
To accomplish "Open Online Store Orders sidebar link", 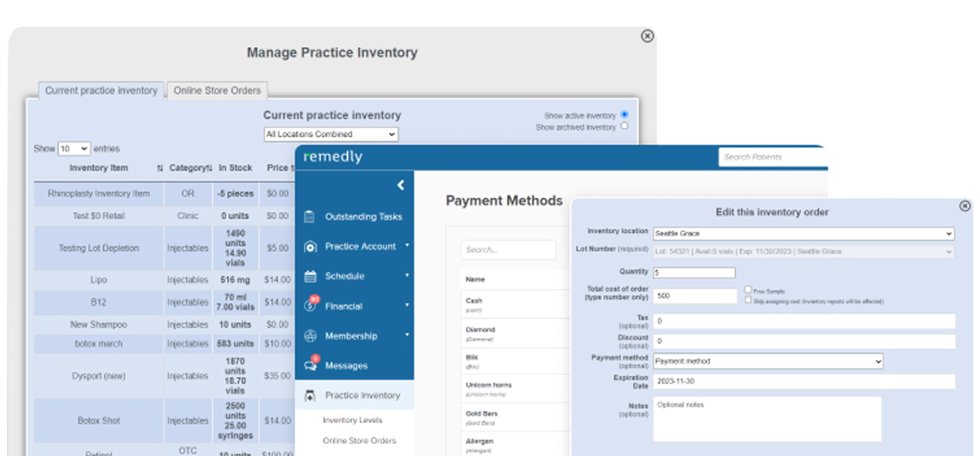I will 359,441.
